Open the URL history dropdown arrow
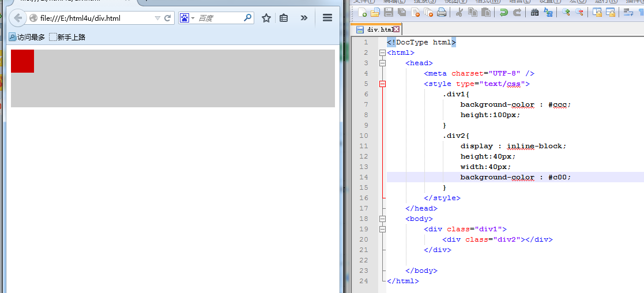Image resolution: width=644 pixels, height=293 pixels. (157, 18)
